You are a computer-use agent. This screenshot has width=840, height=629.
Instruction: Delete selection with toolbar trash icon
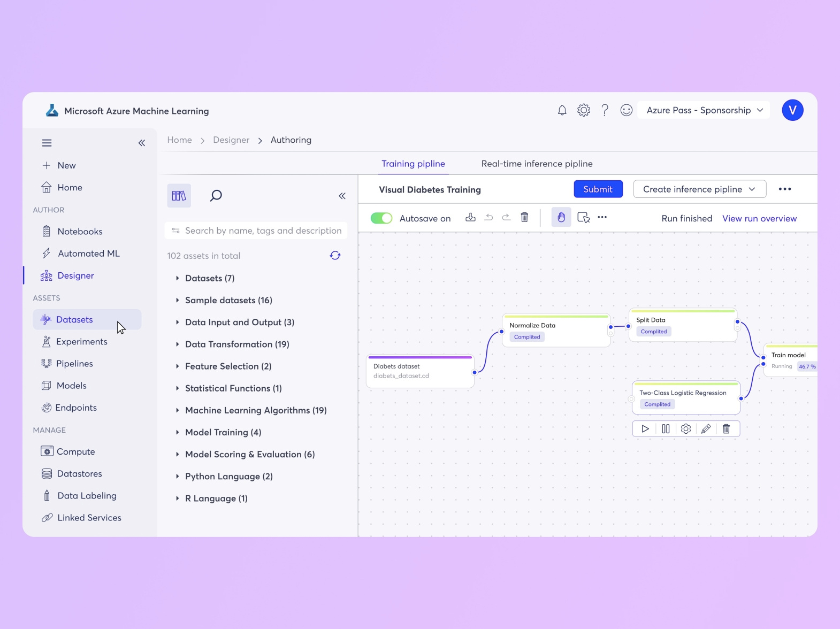[x=524, y=217]
